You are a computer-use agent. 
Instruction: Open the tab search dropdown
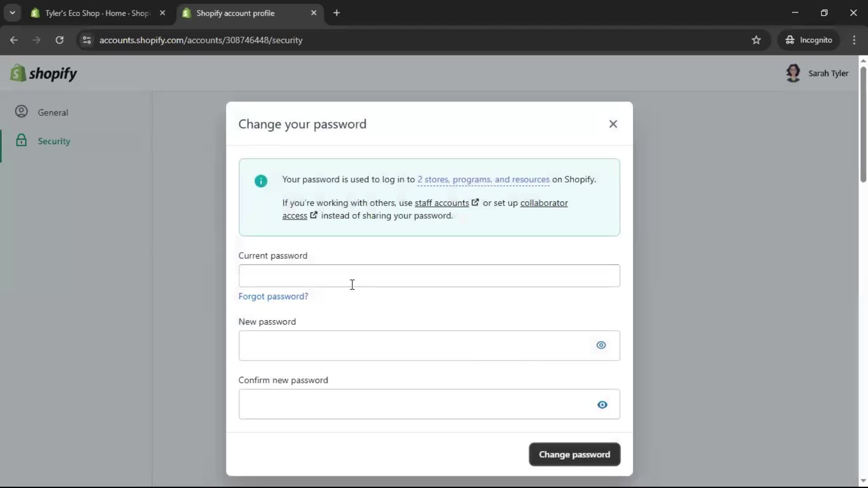[12, 13]
